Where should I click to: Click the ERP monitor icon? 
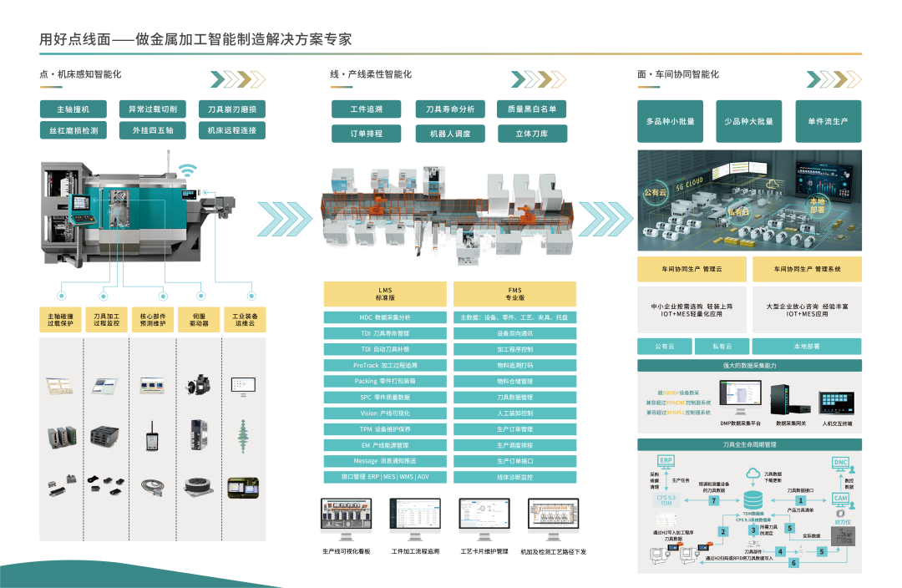tap(666, 462)
